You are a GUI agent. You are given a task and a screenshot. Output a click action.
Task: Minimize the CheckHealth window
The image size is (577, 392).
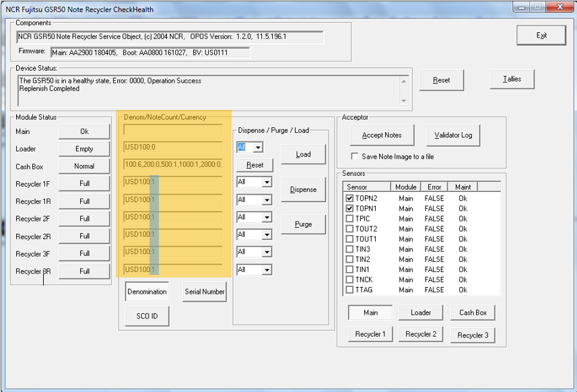[x=521, y=7]
